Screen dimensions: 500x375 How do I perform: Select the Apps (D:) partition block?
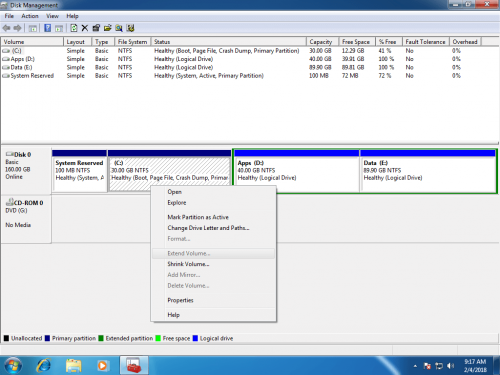(x=297, y=171)
